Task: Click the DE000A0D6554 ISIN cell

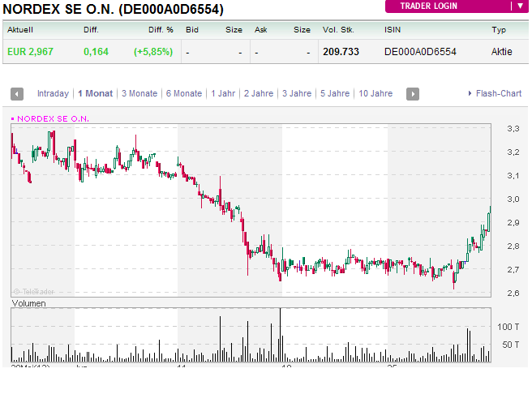Action: pyautogui.click(x=420, y=52)
